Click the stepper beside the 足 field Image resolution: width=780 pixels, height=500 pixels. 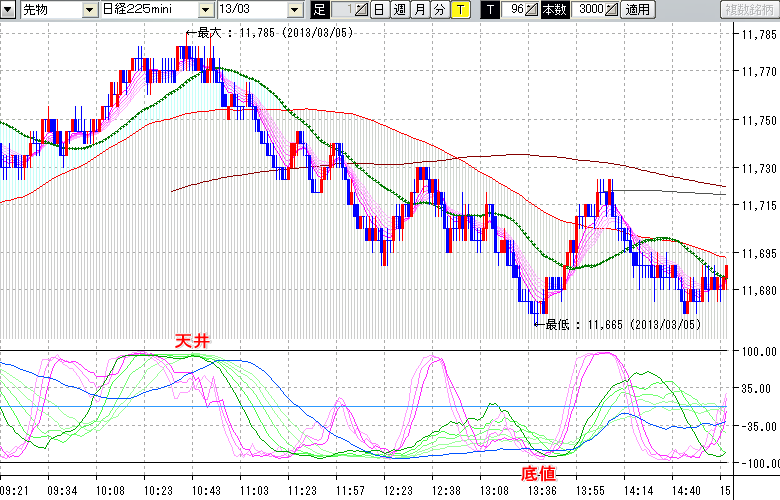(360, 10)
